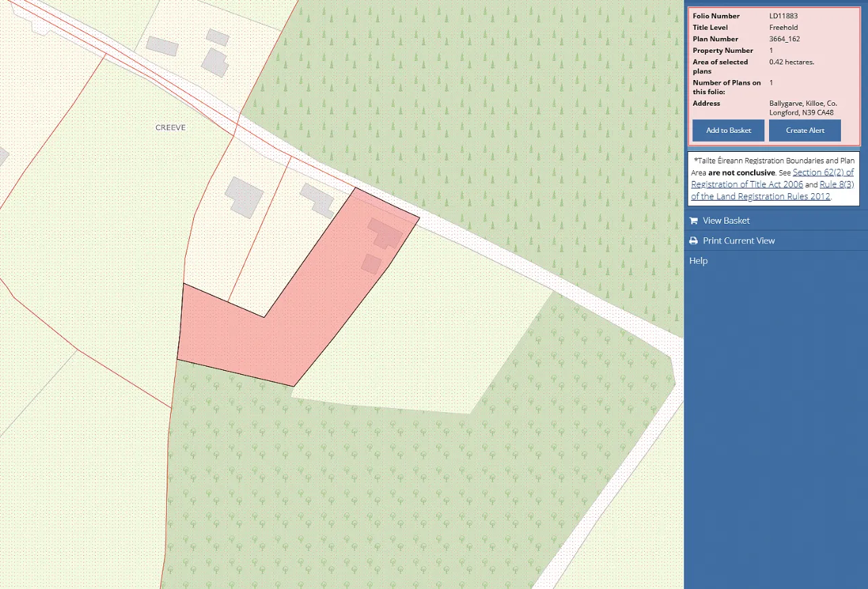Click the area value 0.42 hectares
This screenshot has height=589, width=868.
(792, 62)
